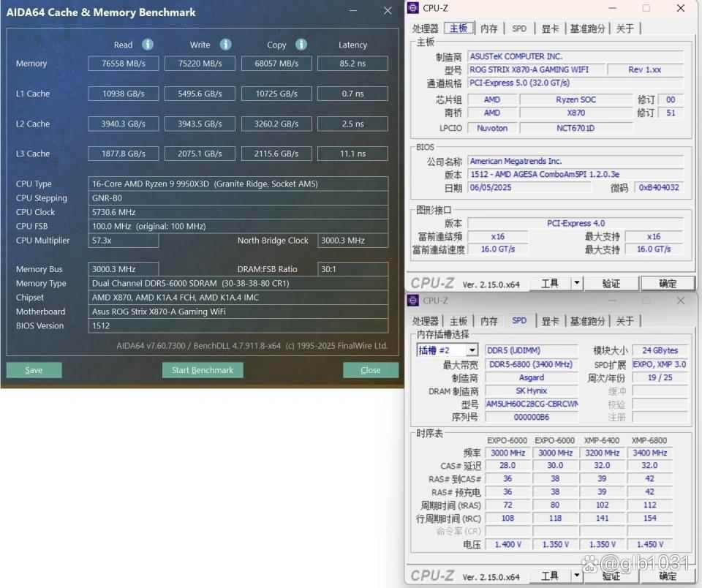Click the info icon beside the Read column
Screen dimensions: 702x588
(x=148, y=45)
